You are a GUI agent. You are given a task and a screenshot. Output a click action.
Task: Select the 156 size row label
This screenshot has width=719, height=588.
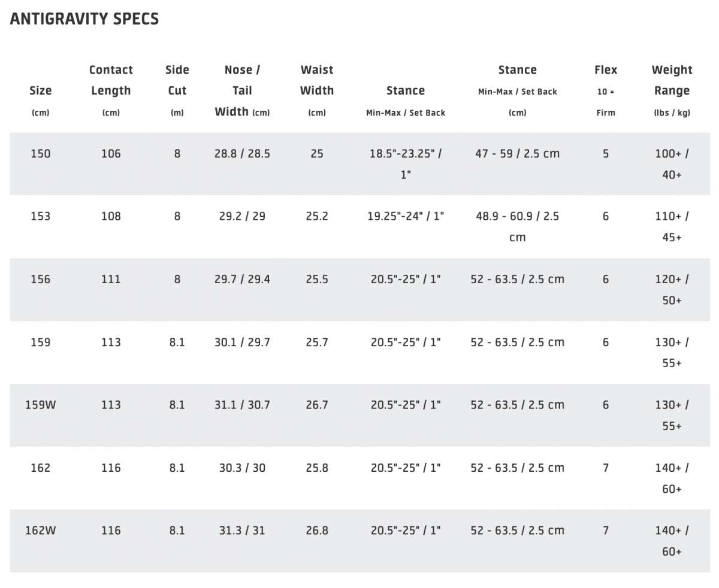pyautogui.click(x=41, y=279)
